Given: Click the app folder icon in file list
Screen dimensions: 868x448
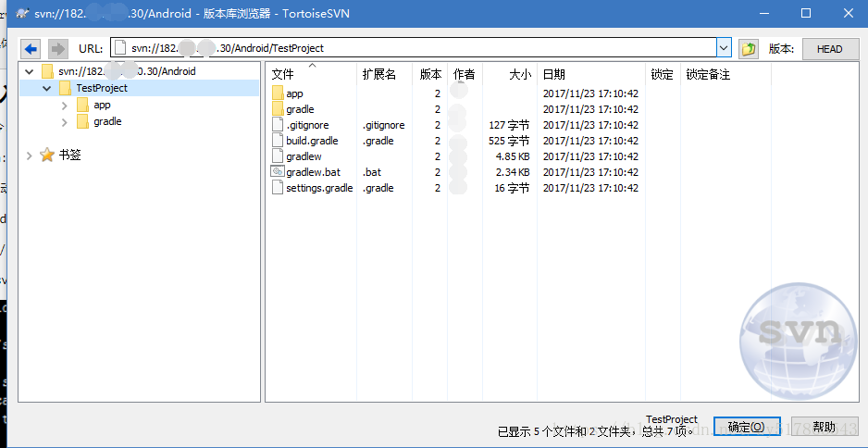Looking at the screenshot, I should (278, 93).
